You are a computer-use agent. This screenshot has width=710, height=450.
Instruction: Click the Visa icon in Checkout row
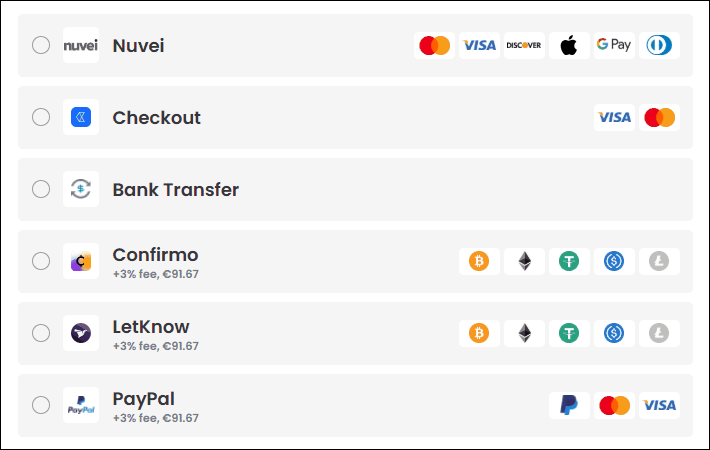point(614,117)
